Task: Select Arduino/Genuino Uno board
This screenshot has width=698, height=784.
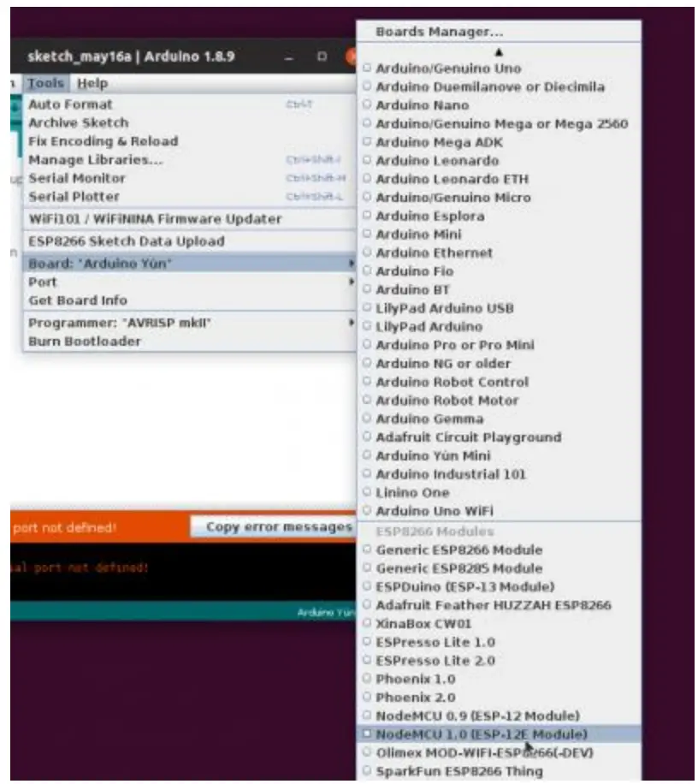Action: (499, 68)
